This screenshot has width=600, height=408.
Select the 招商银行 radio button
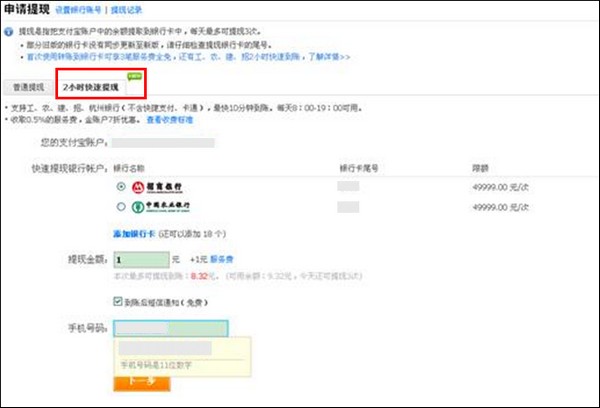pos(121,187)
